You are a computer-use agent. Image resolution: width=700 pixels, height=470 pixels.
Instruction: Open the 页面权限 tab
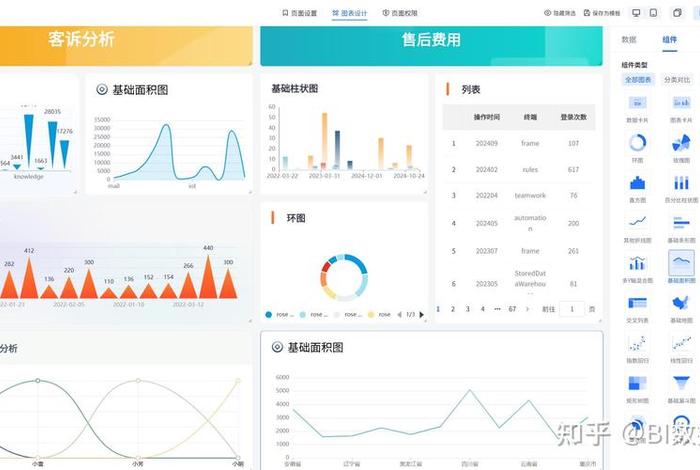pos(400,13)
